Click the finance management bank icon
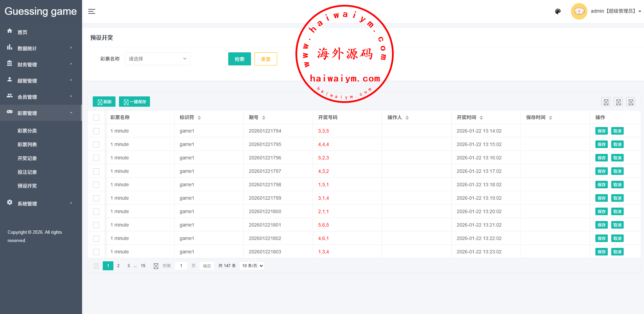Viewport: 644px width, 314px height. pos(10,64)
